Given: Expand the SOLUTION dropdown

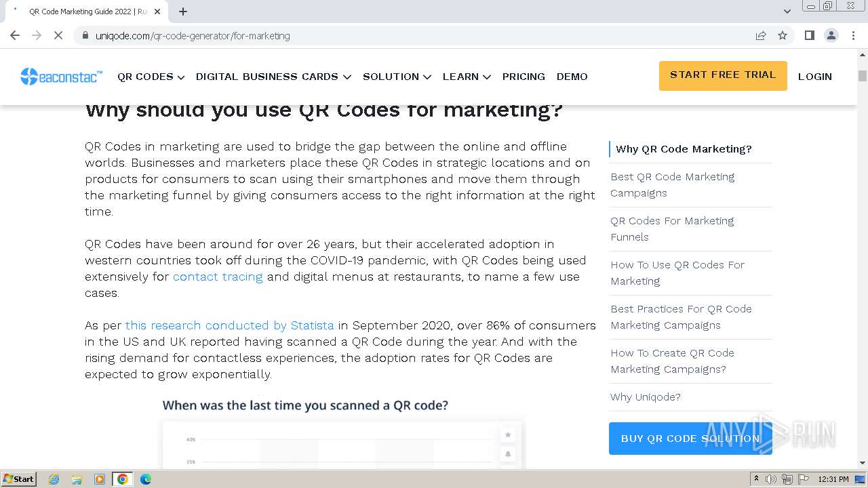Looking at the screenshot, I should click(397, 77).
